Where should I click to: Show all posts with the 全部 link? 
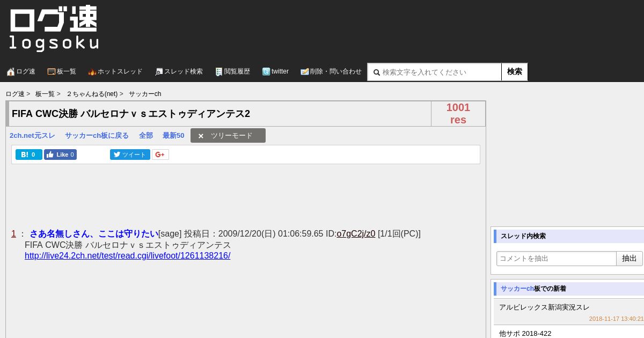coord(146,136)
